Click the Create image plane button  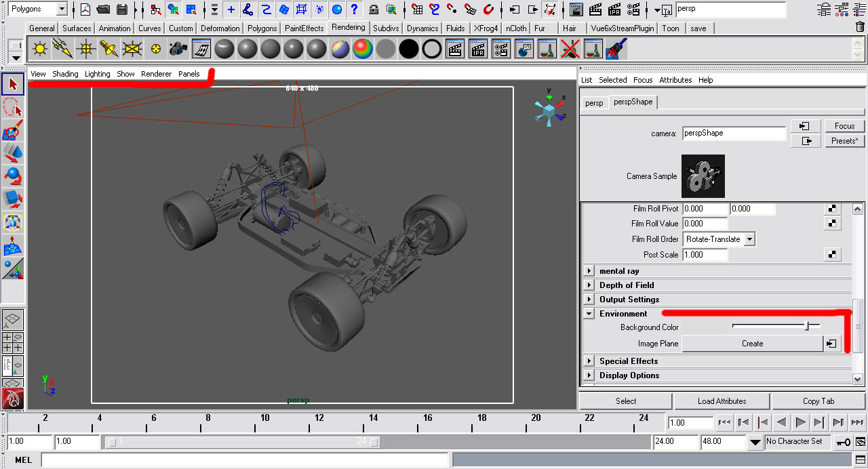click(x=752, y=344)
